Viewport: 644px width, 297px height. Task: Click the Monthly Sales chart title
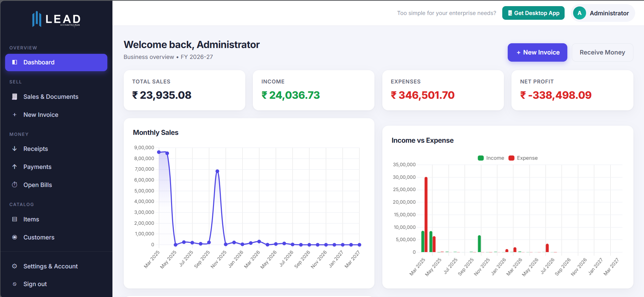click(156, 132)
